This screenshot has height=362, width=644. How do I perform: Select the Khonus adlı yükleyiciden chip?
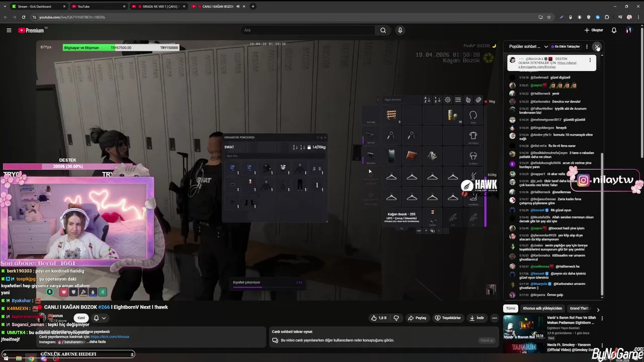point(542,308)
